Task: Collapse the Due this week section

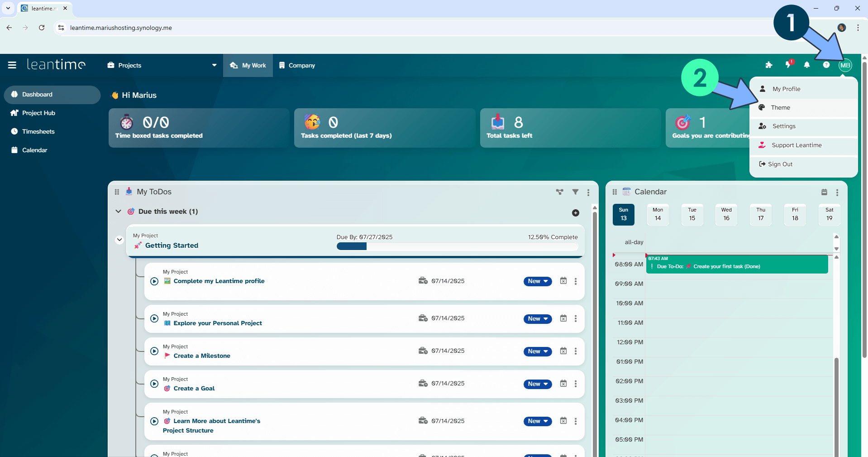Action: [118, 212]
